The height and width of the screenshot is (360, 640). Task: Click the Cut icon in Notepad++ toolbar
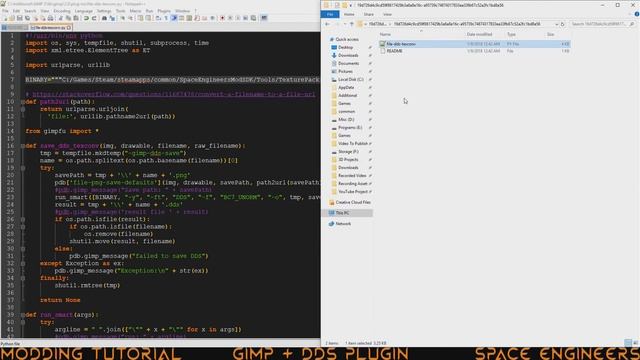[60, 18]
